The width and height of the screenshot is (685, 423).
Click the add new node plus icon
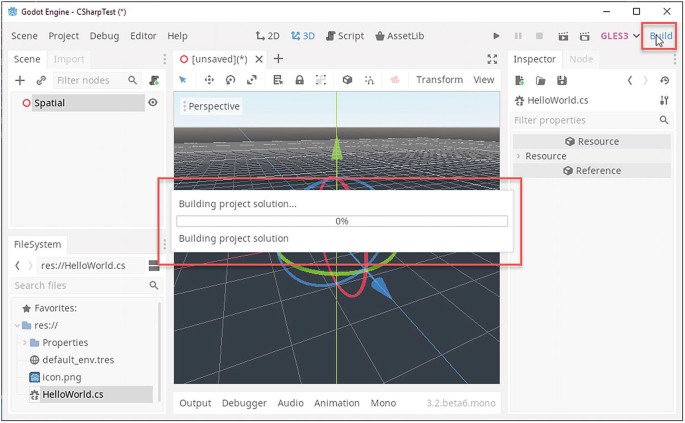coord(20,80)
